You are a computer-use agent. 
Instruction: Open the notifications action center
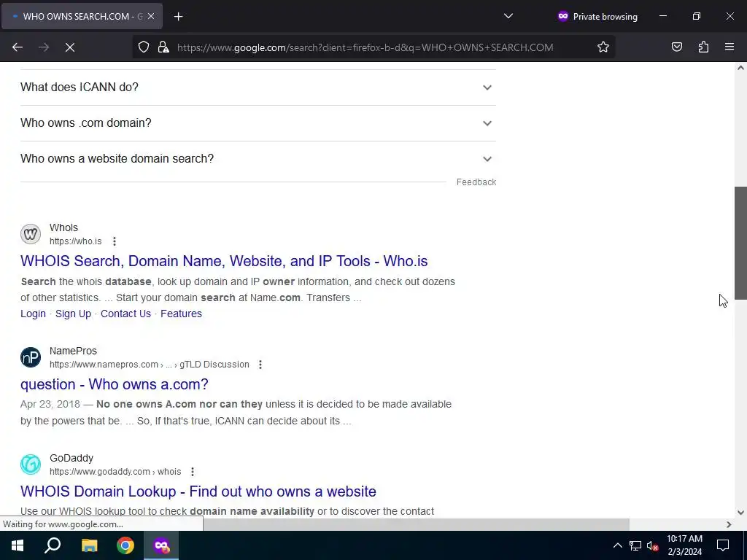point(723,545)
